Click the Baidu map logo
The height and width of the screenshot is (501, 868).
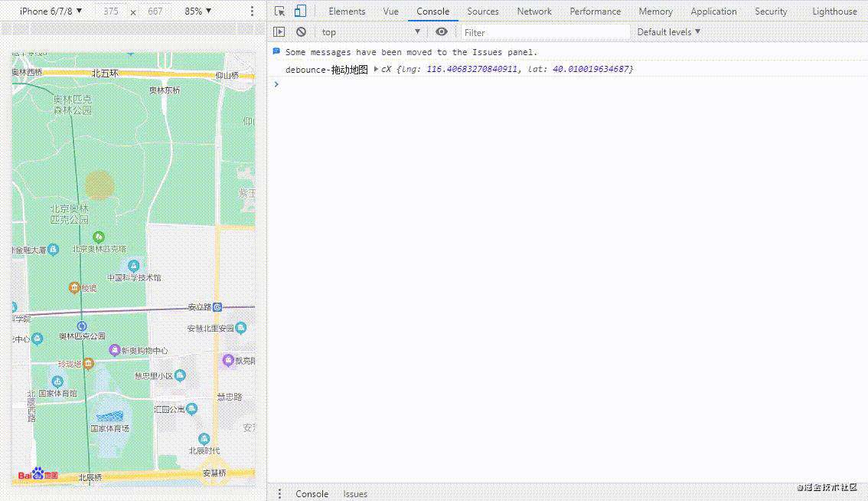tap(38, 474)
